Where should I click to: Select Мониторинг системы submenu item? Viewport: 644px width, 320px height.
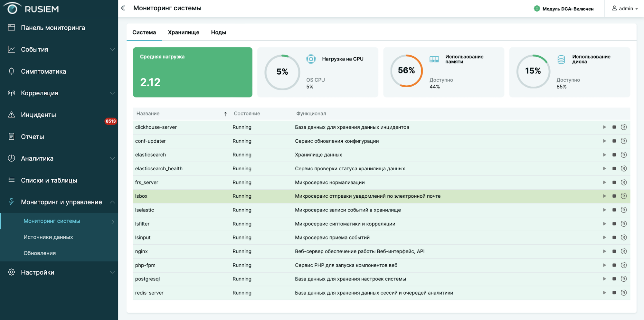point(52,221)
